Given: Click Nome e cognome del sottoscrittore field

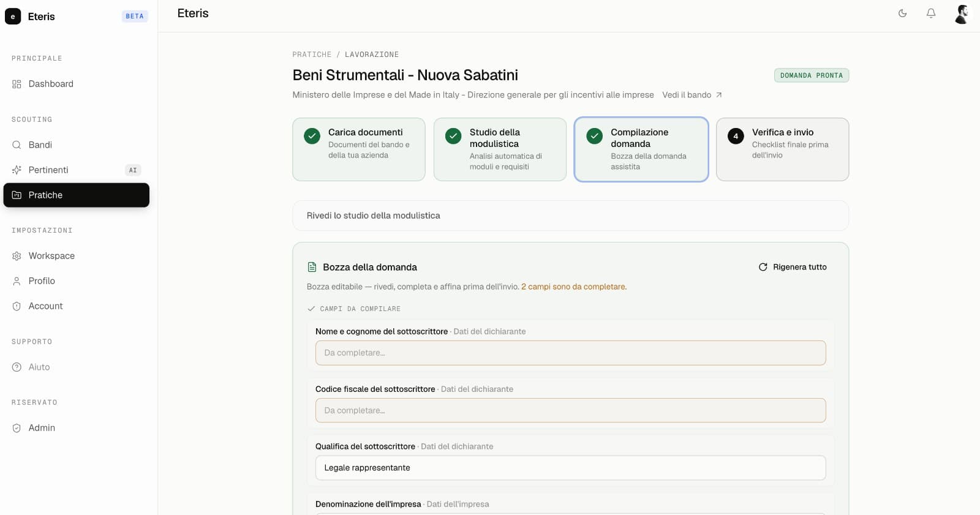Looking at the screenshot, I should click(x=571, y=353).
